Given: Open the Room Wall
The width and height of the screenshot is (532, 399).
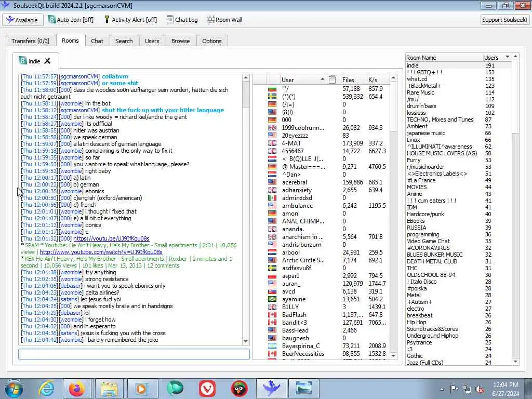Looking at the screenshot, I should (x=224, y=20).
